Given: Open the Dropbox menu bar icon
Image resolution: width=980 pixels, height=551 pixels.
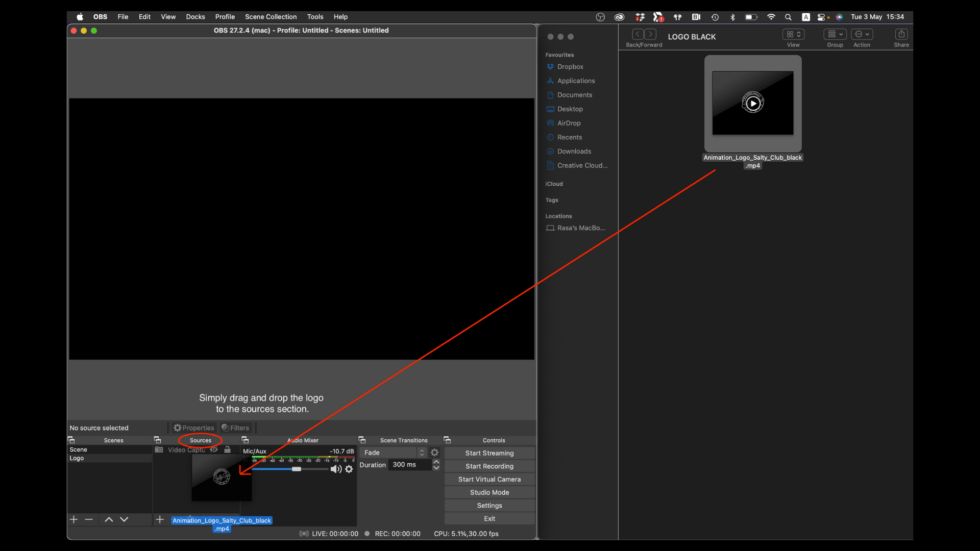Looking at the screenshot, I should (640, 17).
